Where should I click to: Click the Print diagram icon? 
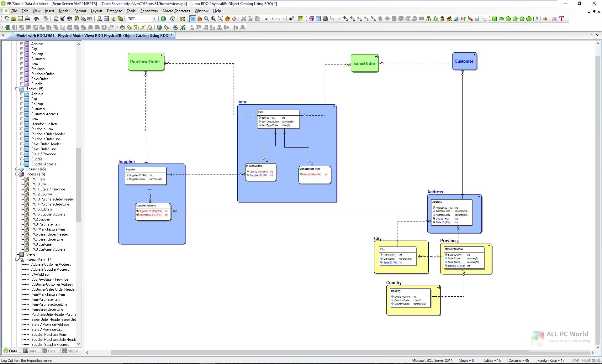[28, 19]
